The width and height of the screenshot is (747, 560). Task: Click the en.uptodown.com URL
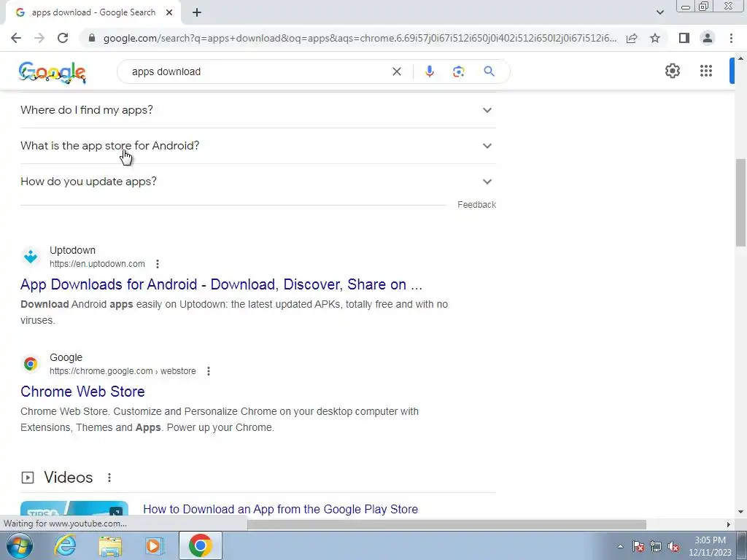tap(97, 264)
